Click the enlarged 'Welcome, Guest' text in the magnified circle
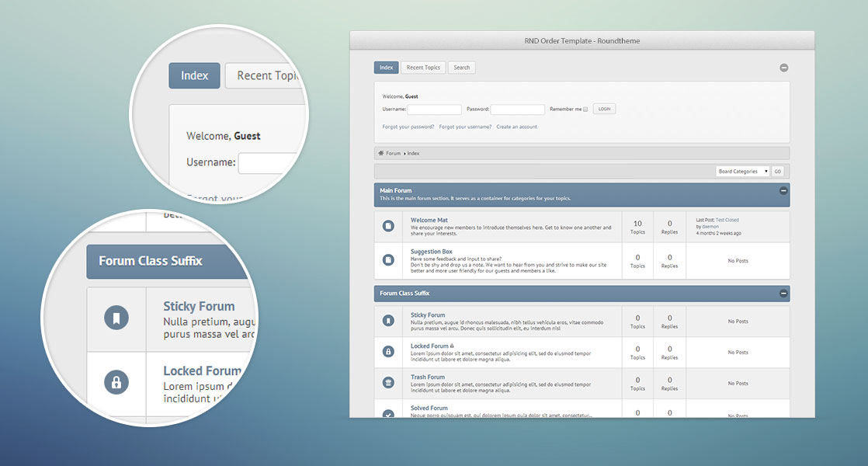868x466 pixels. [223, 136]
